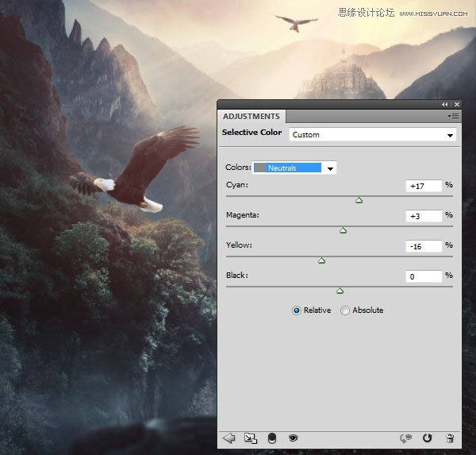Click the Cyan value field +17
This screenshot has width=476, height=455.
(x=424, y=186)
